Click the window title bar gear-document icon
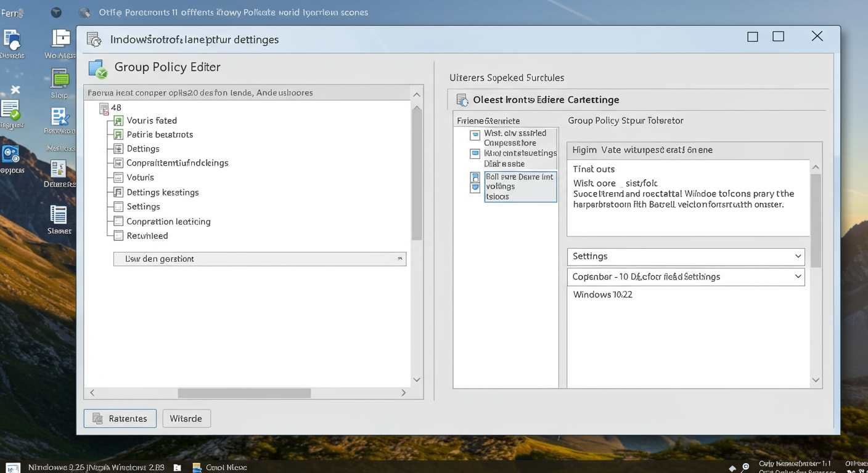The height and width of the screenshot is (473, 868). pyautogui.click(x=94, y=39)
